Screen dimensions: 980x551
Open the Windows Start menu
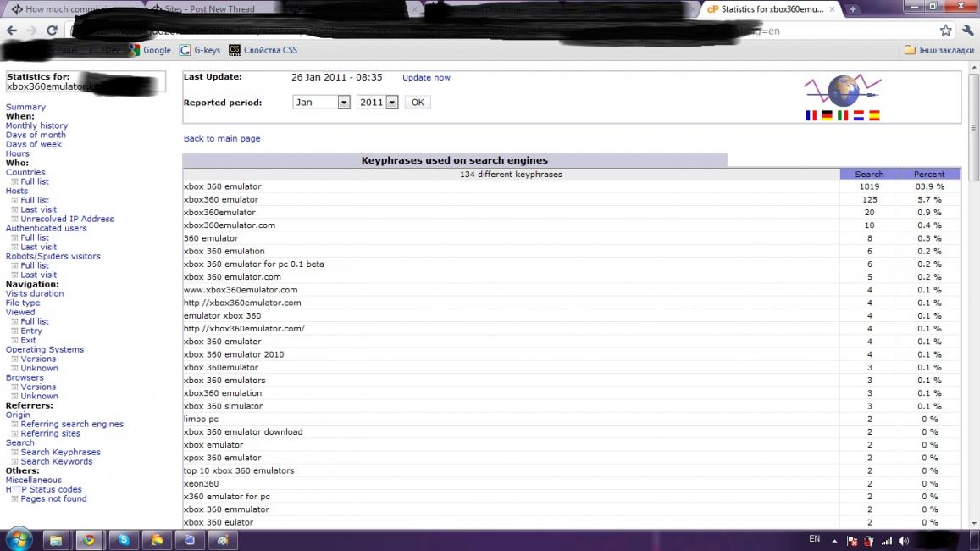pos(19,540)
